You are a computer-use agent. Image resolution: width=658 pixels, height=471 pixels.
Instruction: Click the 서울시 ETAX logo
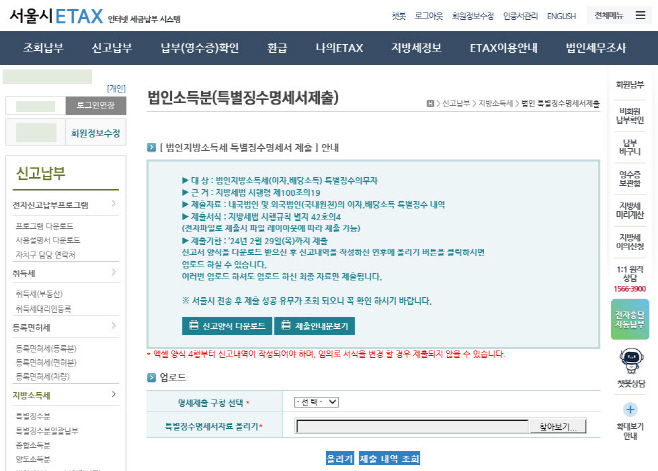click(x=56, y=16)
